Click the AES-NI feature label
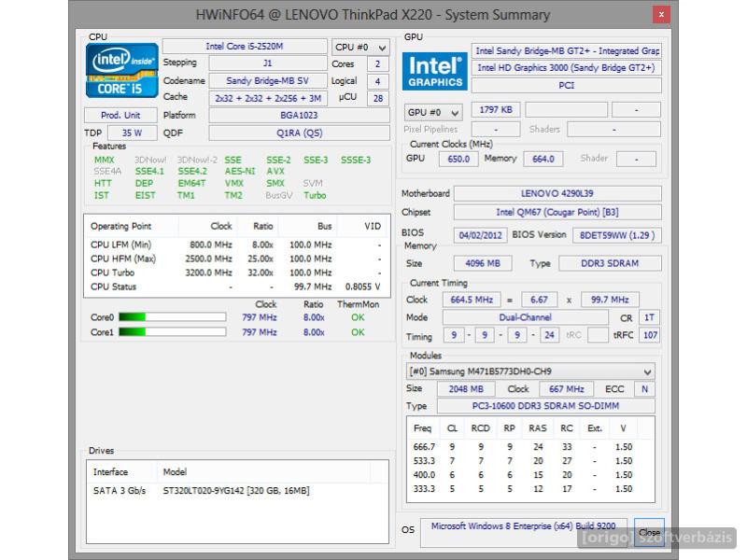Screen dimensions: 747x560 240,172
